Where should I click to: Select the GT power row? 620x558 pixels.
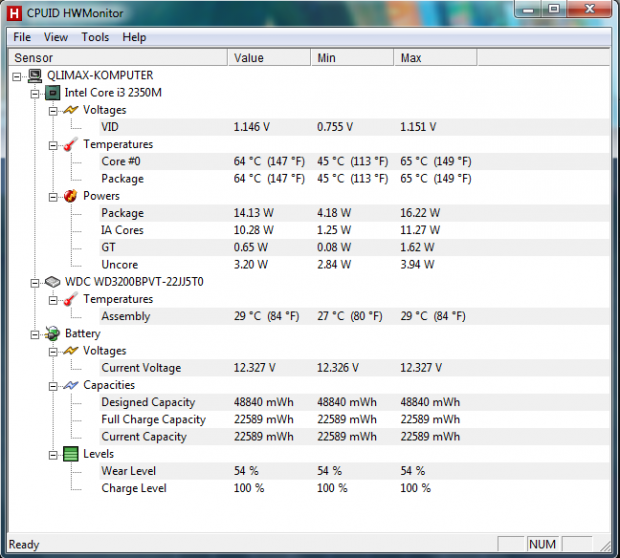(x=354, y=248)
